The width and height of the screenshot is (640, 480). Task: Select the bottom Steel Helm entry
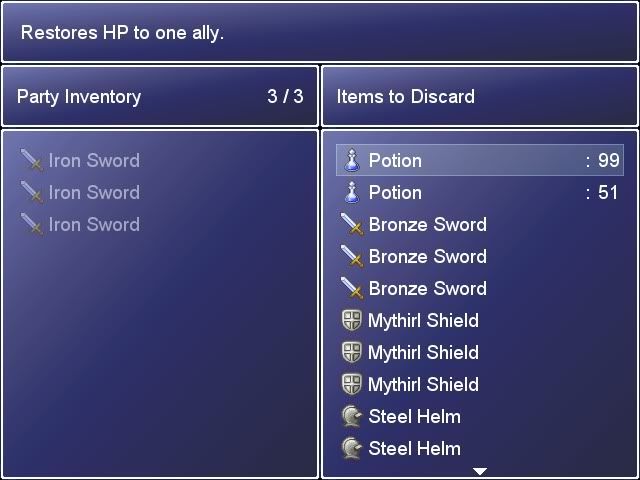pos(480,448)
